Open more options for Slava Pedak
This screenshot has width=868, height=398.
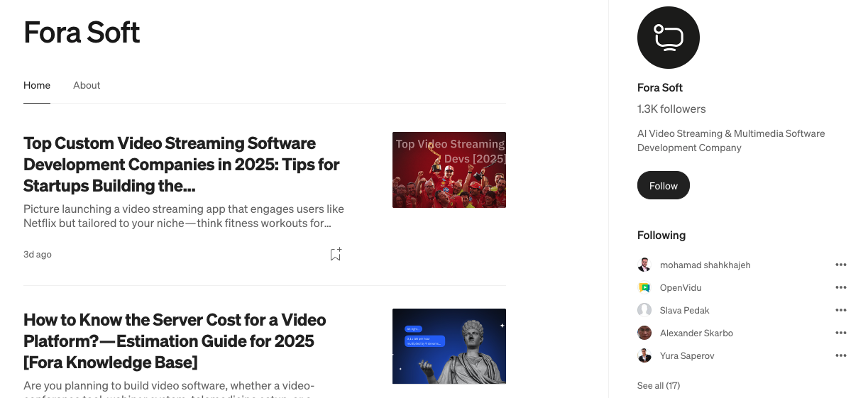tap(841, 310)
